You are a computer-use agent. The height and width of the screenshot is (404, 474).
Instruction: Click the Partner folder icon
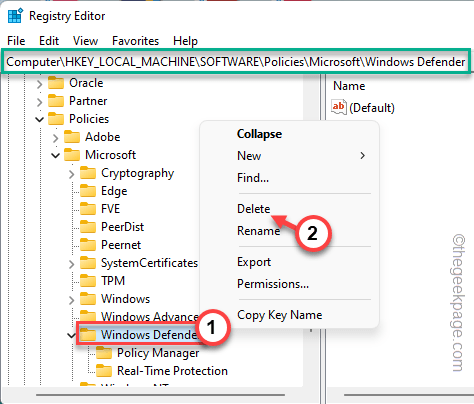(x=56, y=101)
